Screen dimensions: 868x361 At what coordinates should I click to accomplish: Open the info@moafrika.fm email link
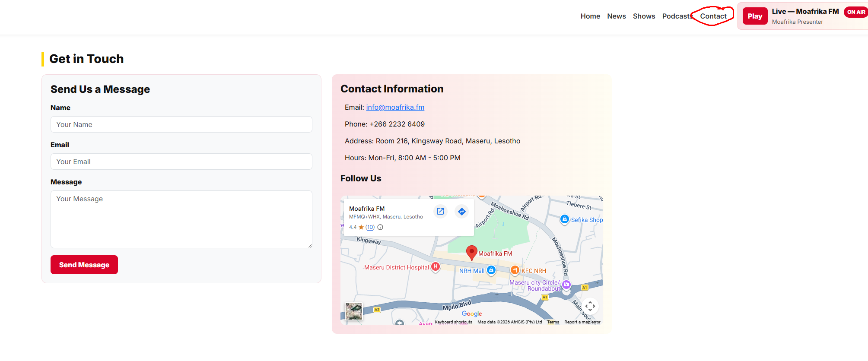click(x=395, y=108)
